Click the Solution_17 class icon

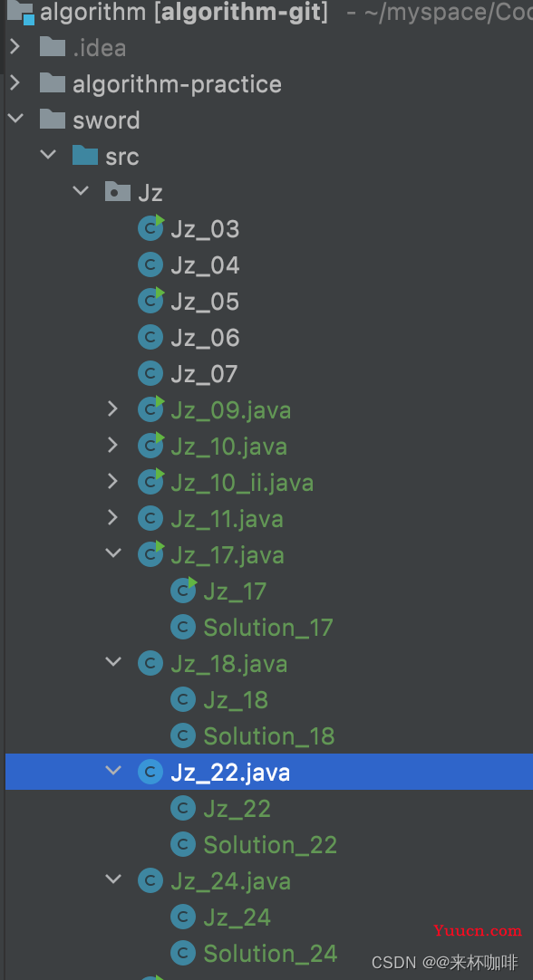(x=183, y=627)
